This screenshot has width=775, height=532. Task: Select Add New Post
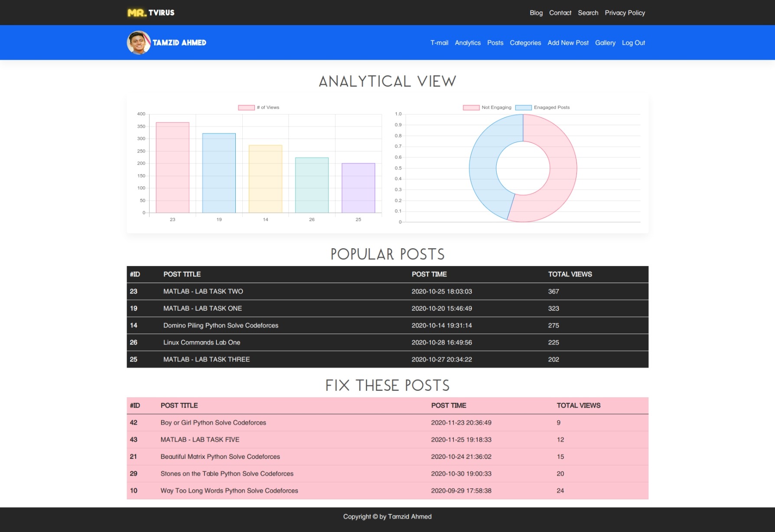click(x=568, y=42)
